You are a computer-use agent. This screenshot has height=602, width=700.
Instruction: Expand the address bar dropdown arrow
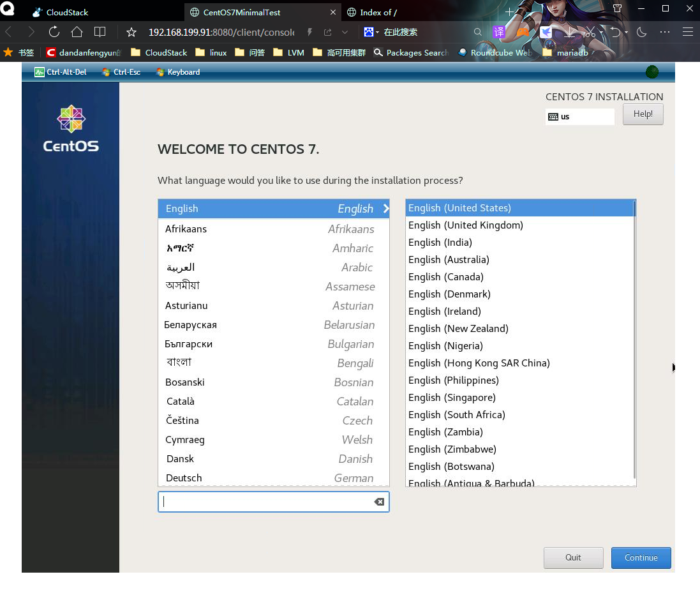(x=345, y=32)
